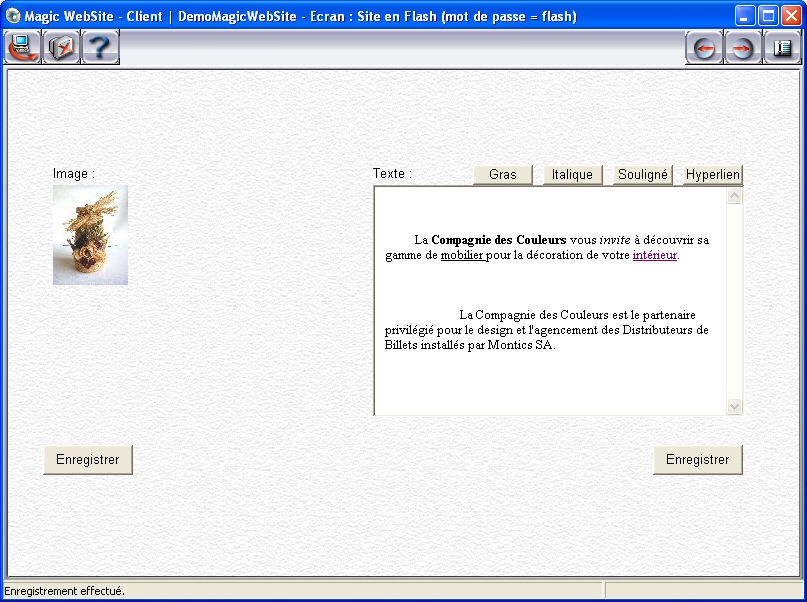Open help with the question mark icon

(101, 47)
